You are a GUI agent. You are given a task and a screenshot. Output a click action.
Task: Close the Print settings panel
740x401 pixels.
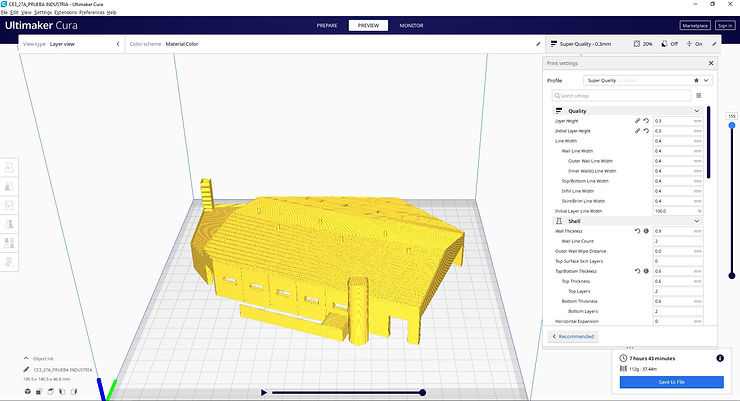[711, 65]
